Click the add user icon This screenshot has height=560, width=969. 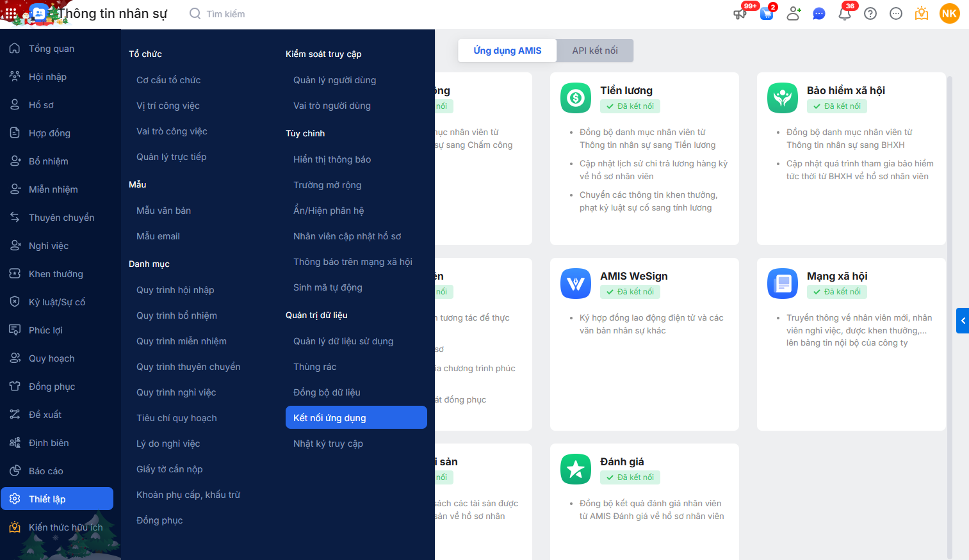coord(794,13)
